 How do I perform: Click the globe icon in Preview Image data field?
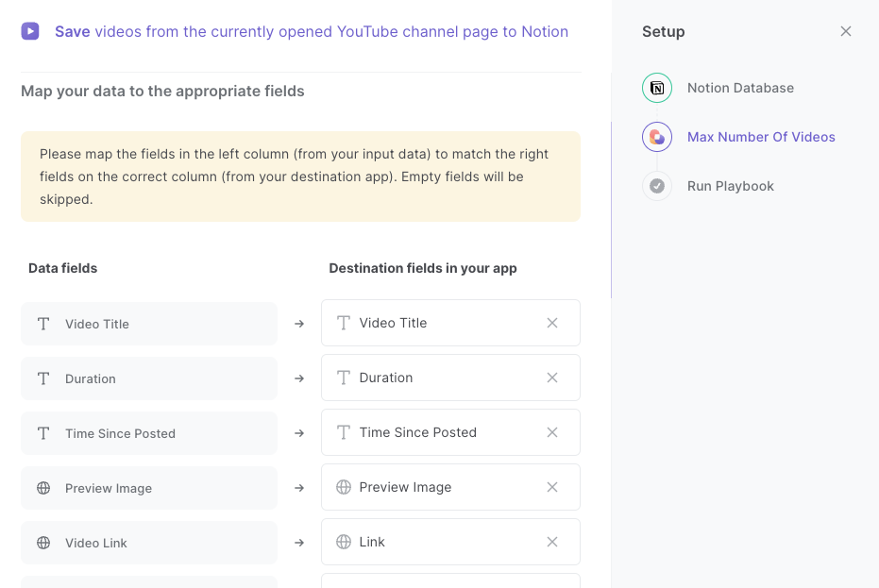[x=43, y=488]
